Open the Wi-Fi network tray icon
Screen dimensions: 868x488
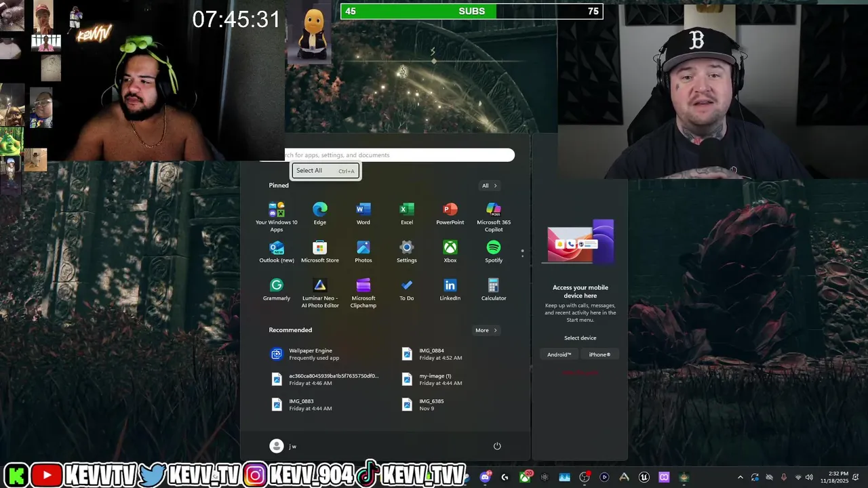[x=798, y=477]
